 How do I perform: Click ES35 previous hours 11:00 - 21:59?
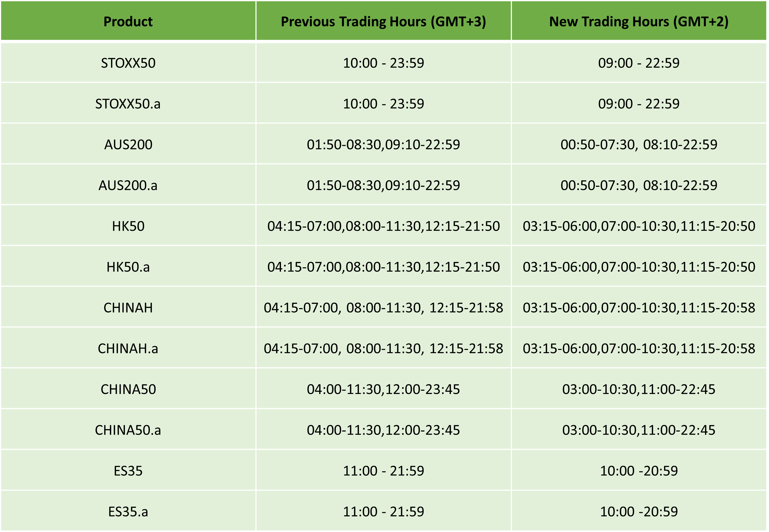[384, 471]
